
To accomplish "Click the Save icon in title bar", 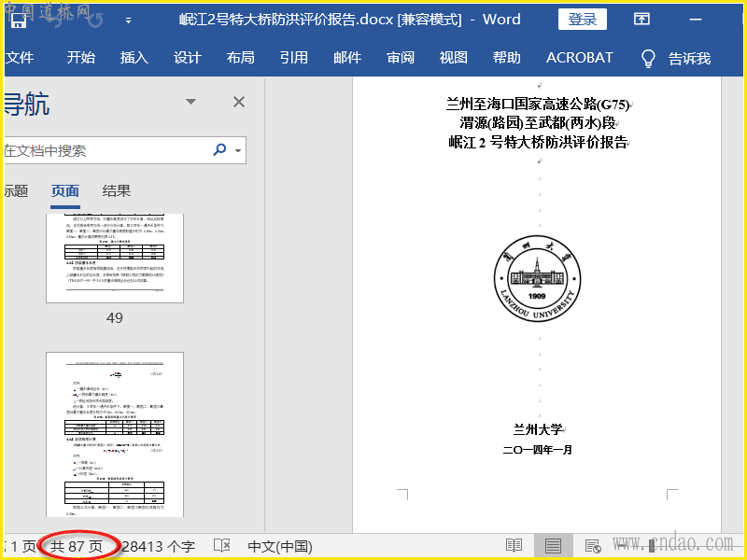I will click(18, 20).
